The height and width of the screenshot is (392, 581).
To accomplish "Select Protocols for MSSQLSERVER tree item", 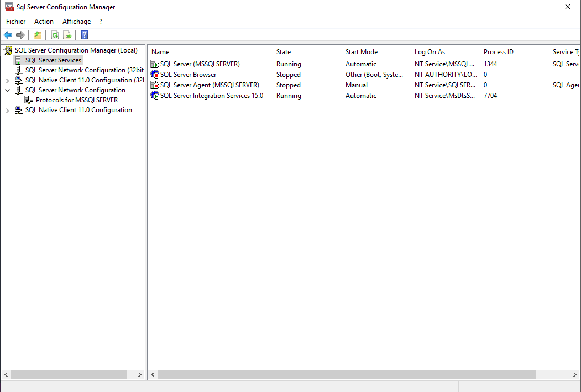I will (x=77, y=100).
